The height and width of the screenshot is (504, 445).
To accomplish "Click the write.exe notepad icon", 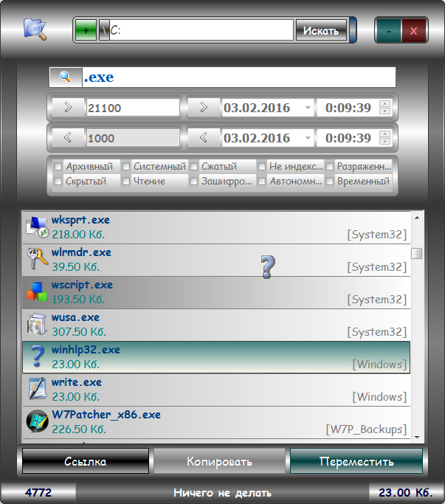I will [36, 390].
